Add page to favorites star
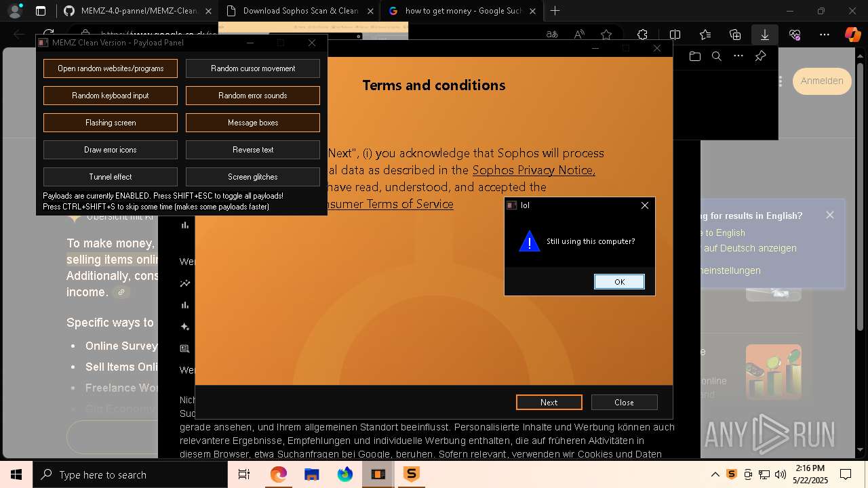This screenshot has width=868, height=488. tap(606, 35)
